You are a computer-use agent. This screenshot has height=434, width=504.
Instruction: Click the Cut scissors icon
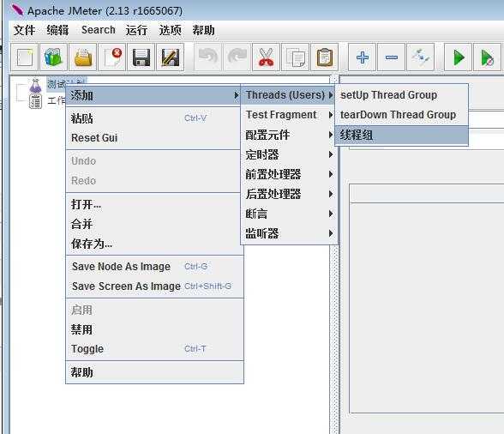(x=266, y=57)
